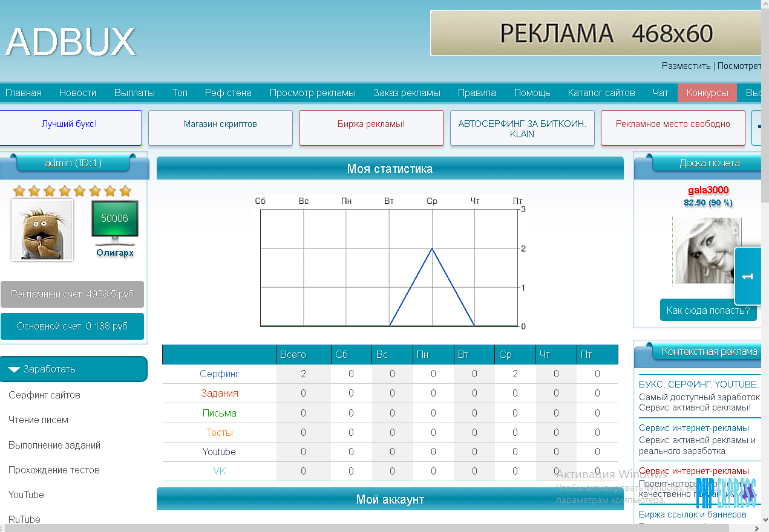Open Выполнение заданий in the sidebar
This screenshot has height=532, width=769.
[x=54, y=445]
